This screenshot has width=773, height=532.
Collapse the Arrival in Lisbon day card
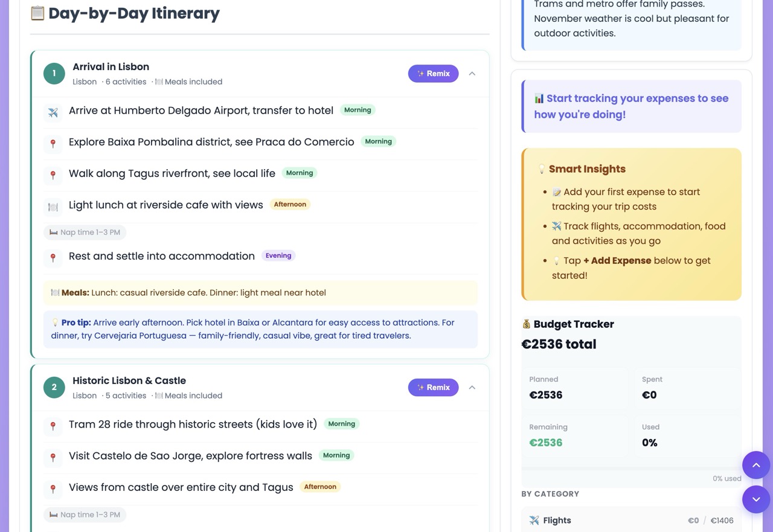point(472,74)
